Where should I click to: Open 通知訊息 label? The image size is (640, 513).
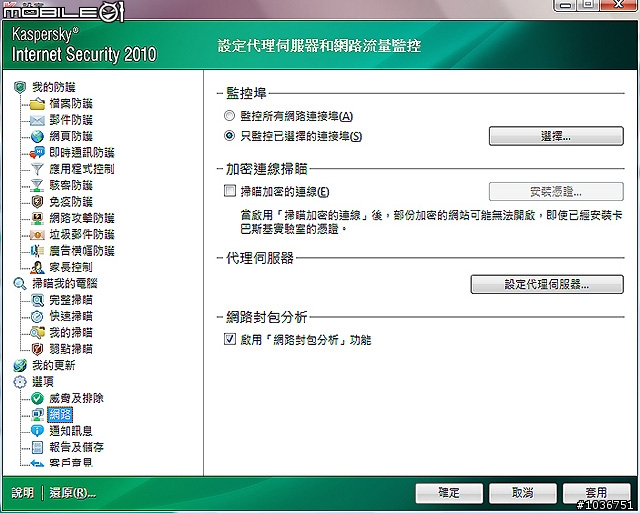pos(71,431)
